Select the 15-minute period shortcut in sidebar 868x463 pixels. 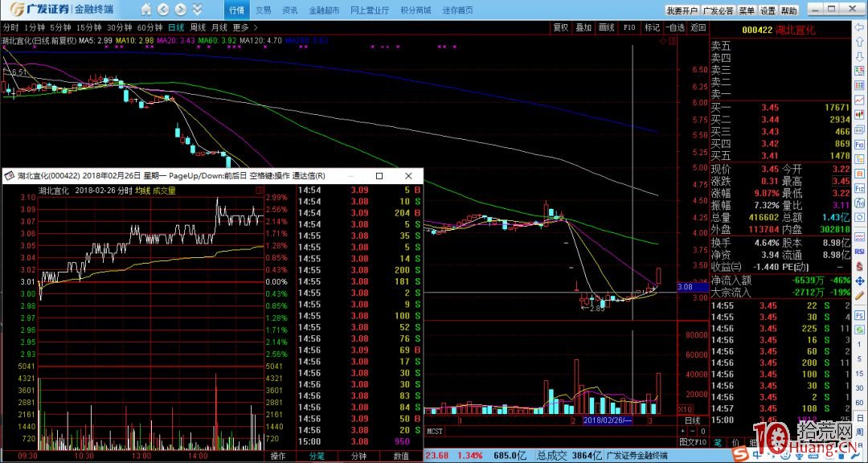(x=859, y=375)
